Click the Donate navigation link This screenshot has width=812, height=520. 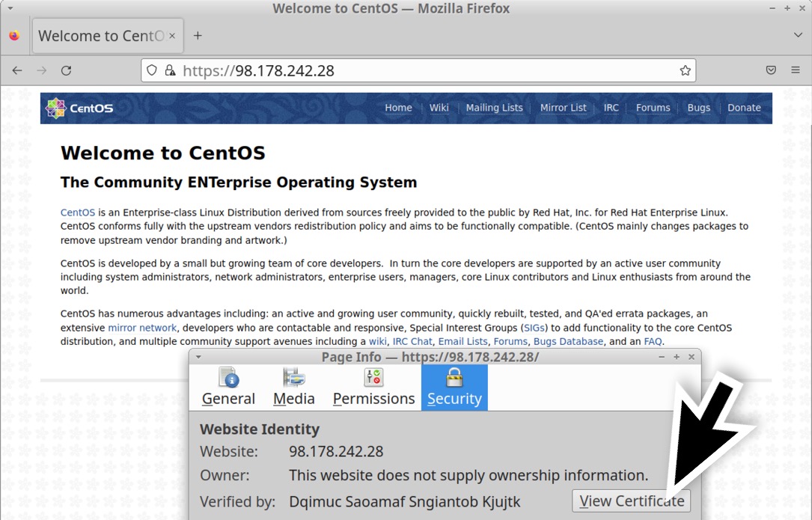coord(744,108)
